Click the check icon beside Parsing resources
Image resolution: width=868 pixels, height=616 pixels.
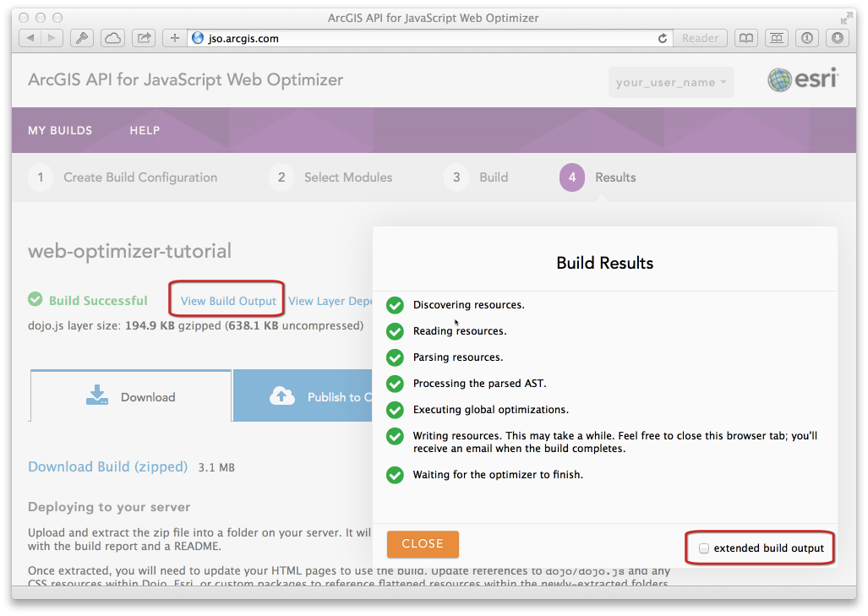pos(395,357)
